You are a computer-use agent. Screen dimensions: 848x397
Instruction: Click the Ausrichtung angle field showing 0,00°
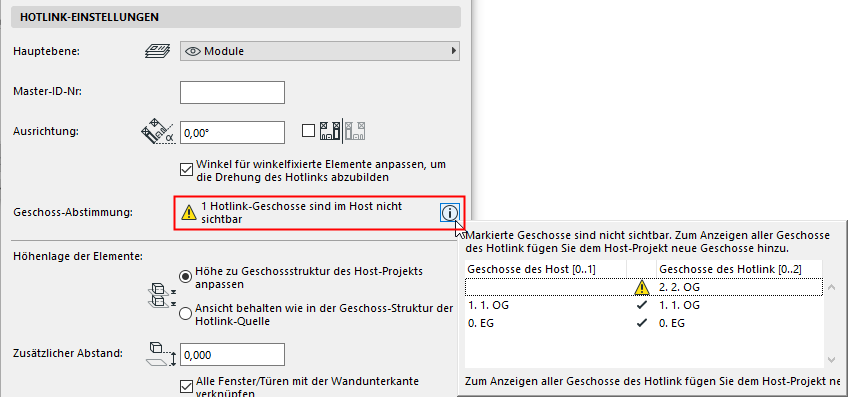233,133
